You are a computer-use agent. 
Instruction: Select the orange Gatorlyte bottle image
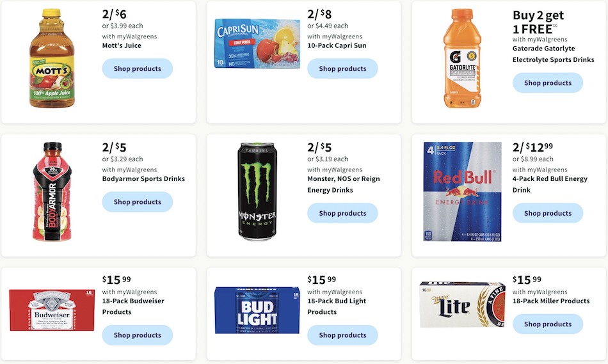pos(462,58)
